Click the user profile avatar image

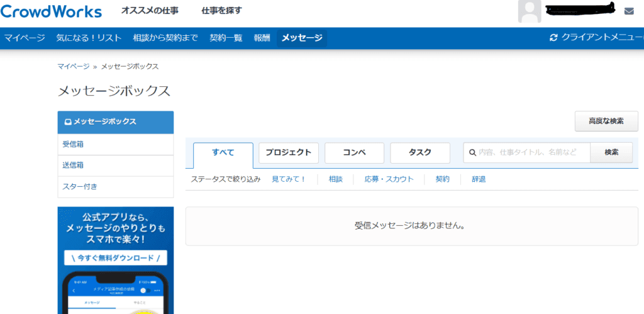coord(529,11)
